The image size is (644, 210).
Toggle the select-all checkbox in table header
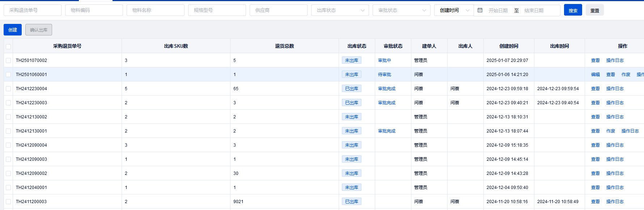point(8,46)
